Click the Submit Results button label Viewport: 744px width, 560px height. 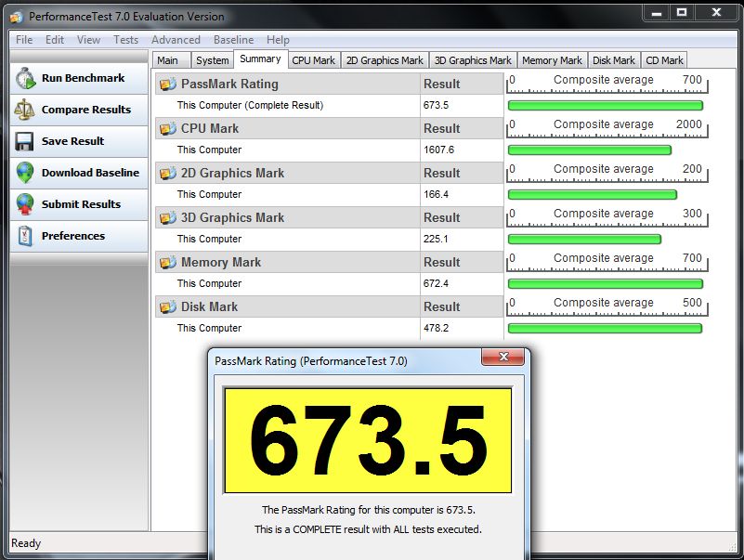tap(81, 204)
